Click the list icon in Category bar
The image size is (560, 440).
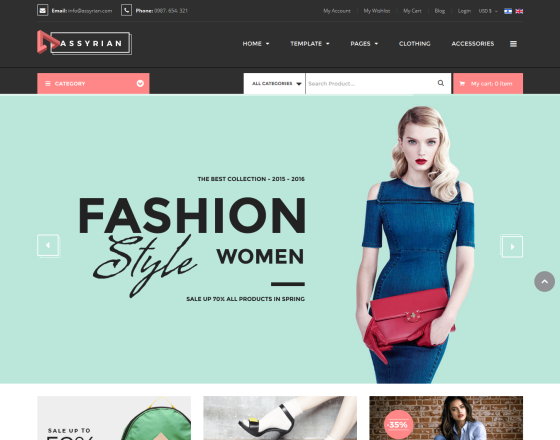coord(48,84)
